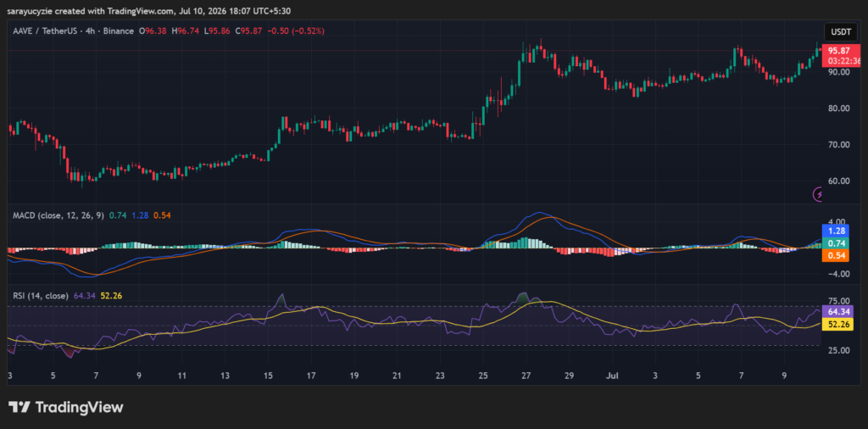Click the purple RSI value label 64.34
The width and height of the screenshot is (868, 429).
point(838,312)
